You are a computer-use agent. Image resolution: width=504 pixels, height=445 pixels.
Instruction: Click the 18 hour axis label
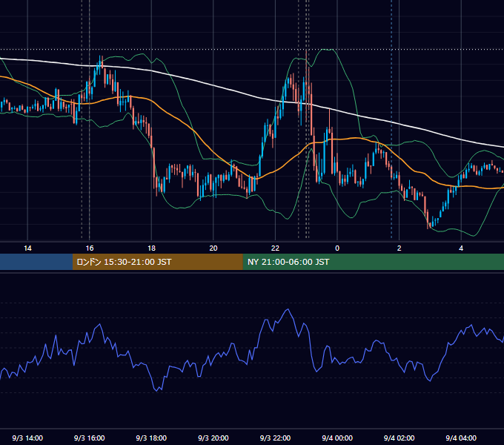[x=151, y=248]
